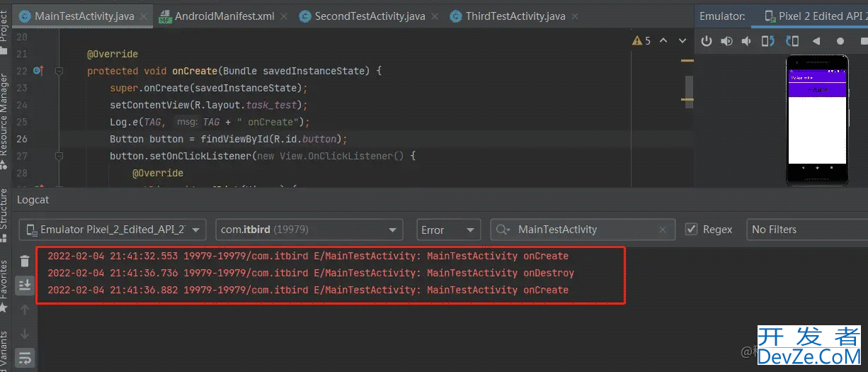Open the Emulator Pixel_2_Edited device dropdown
The image size is (868, 372).
pos(113,230)
